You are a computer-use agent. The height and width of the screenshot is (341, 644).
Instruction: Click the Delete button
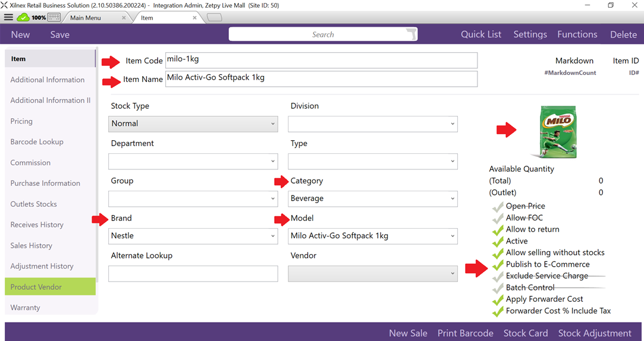[x=623, y=34]
